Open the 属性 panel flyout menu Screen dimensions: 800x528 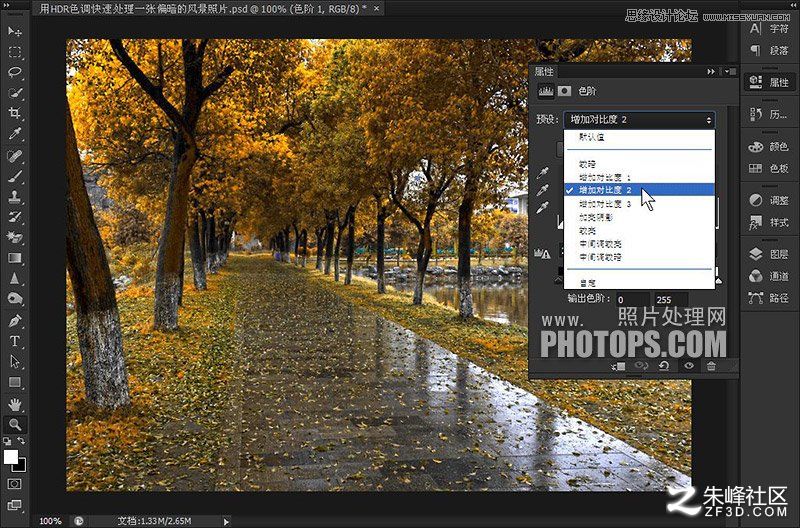730,72
